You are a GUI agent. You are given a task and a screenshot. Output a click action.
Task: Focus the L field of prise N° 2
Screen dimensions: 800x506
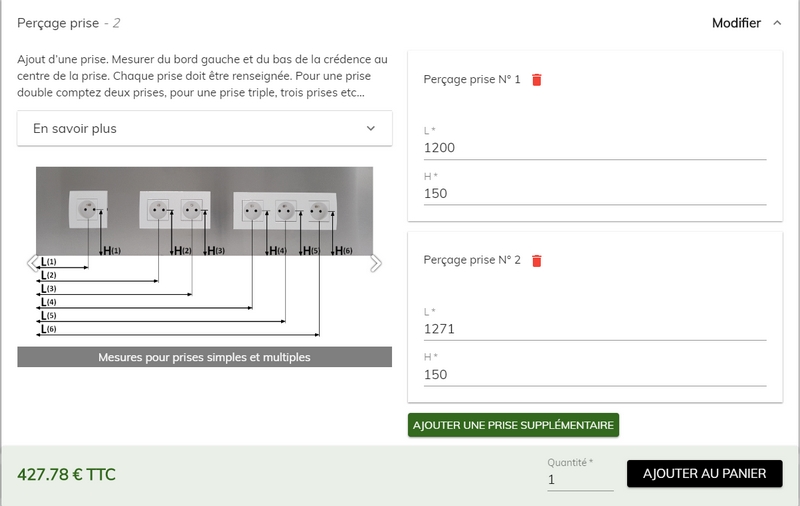[x=594, y=329]
